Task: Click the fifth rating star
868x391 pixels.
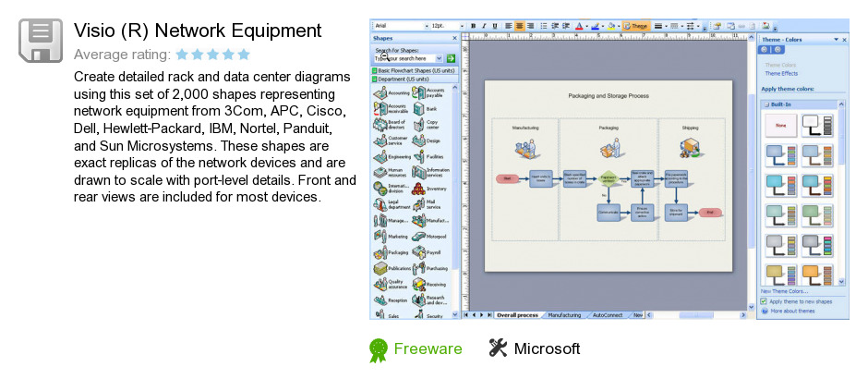Action: (244, 55)
